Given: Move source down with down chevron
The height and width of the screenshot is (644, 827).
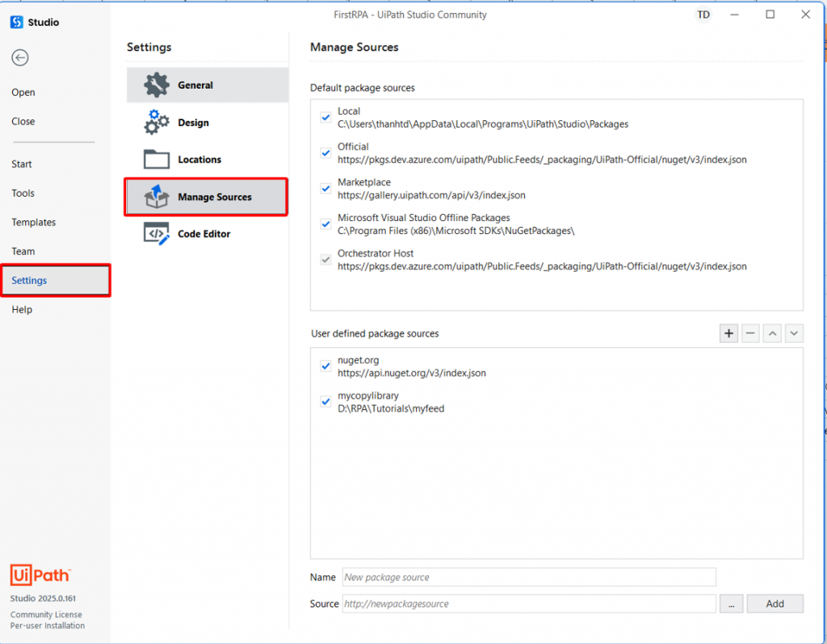Looking at the screenshot, I should [x=794, y=333].
